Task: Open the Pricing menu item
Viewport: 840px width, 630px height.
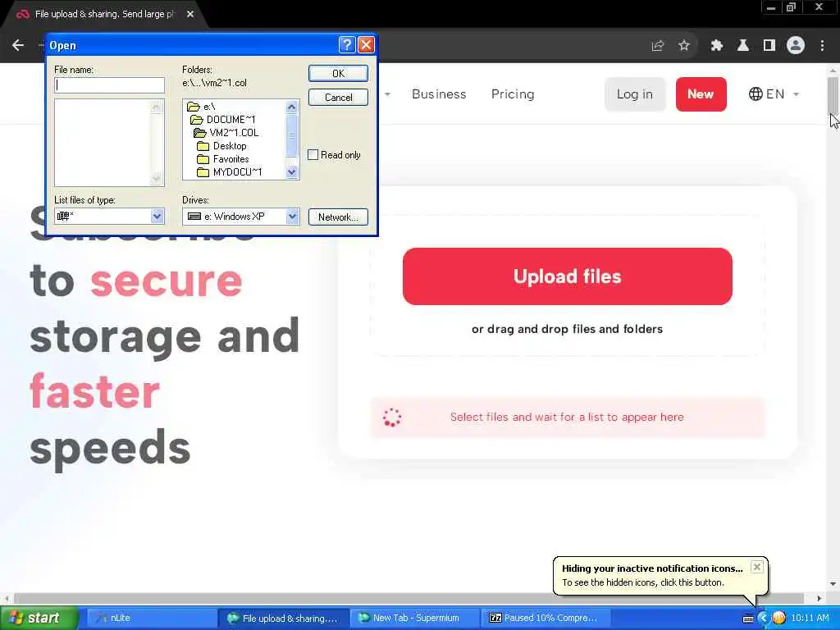Action: pos(513,94)
